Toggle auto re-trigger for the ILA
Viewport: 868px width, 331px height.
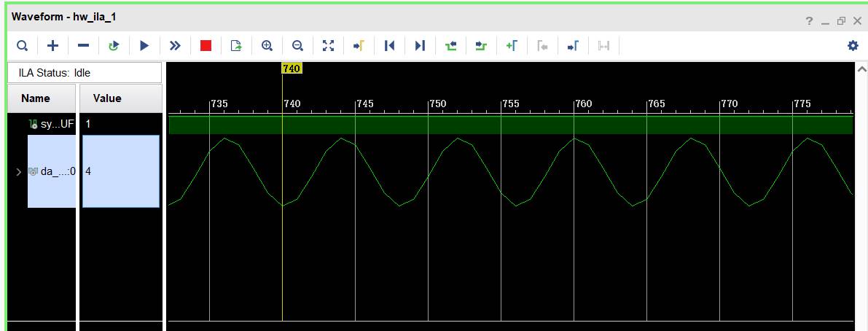click(114, 46)
